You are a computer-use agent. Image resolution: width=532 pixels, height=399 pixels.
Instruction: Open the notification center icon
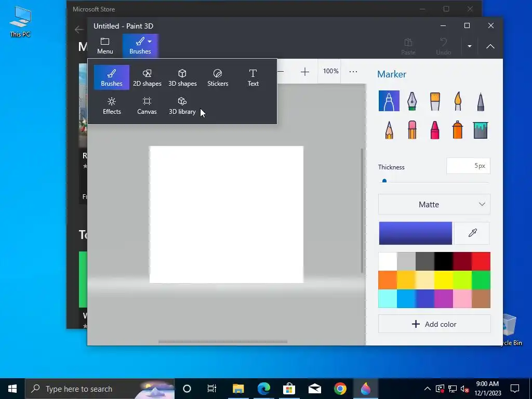click(515, 389)
